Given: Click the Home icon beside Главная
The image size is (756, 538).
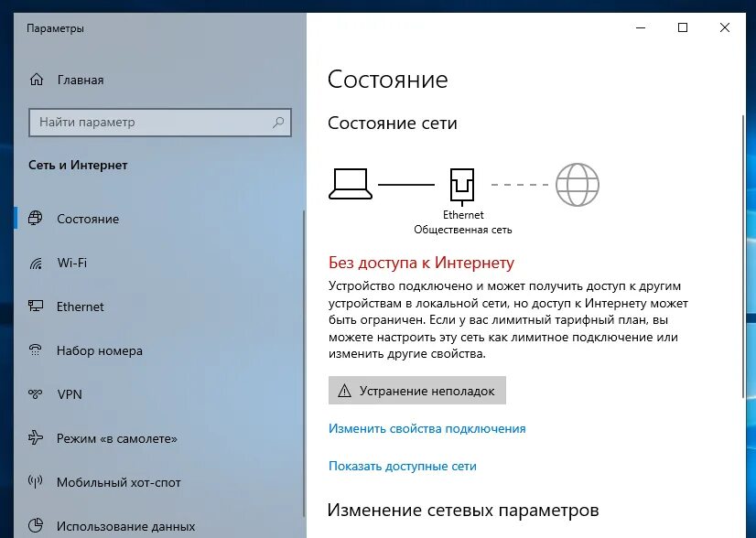Looking at the screenshot, I should click(37, 80).
